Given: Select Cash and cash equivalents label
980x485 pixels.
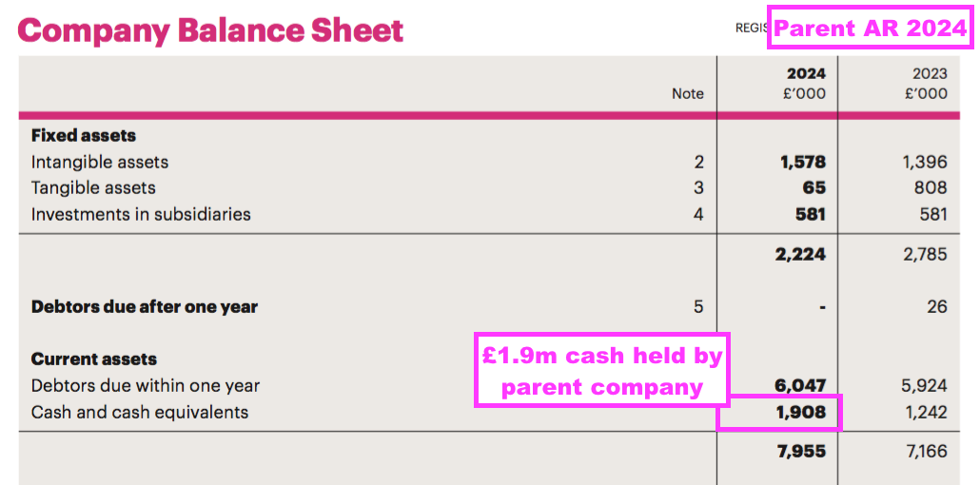Looking at the screenshot, I should click(x=140, y=413).
